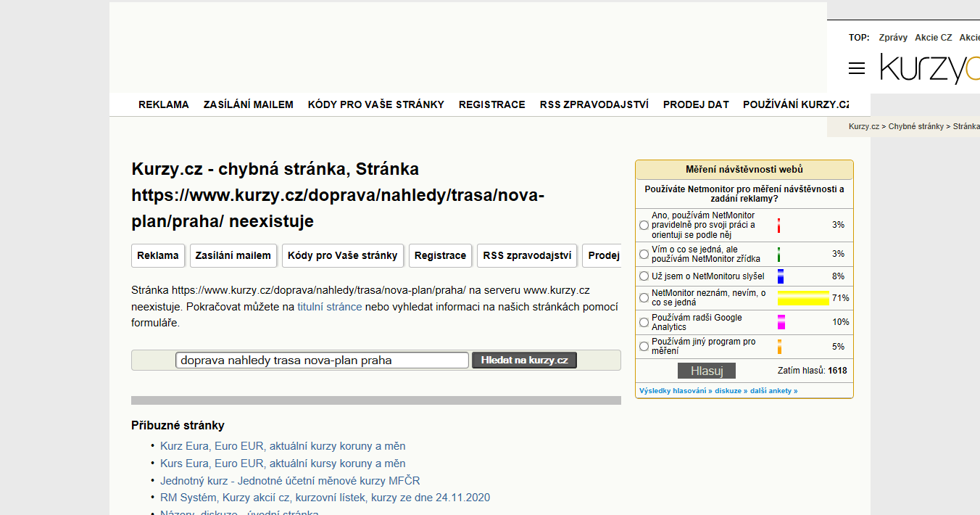The width and height of the screenshot is (980, 515).
Task: Click 'Zatím hlasů: 1618' text
Action: [812, 371]
